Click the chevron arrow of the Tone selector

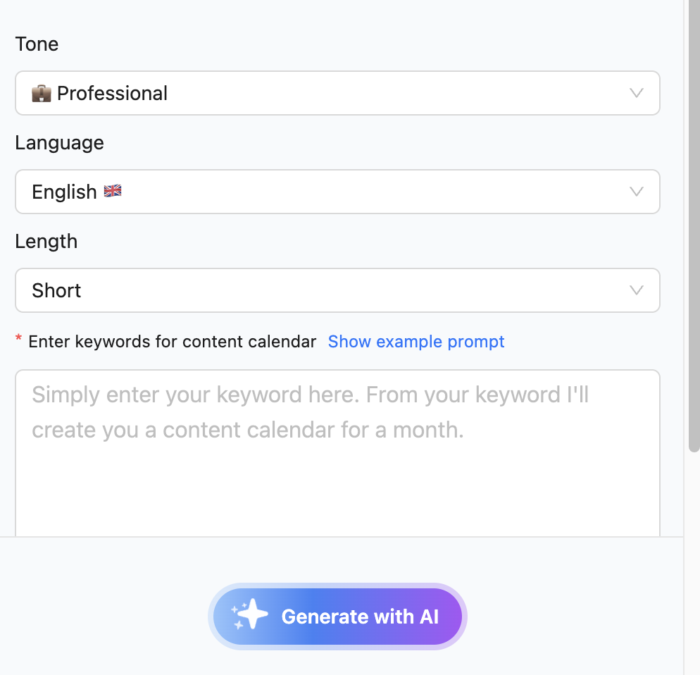tap(636, 93)
